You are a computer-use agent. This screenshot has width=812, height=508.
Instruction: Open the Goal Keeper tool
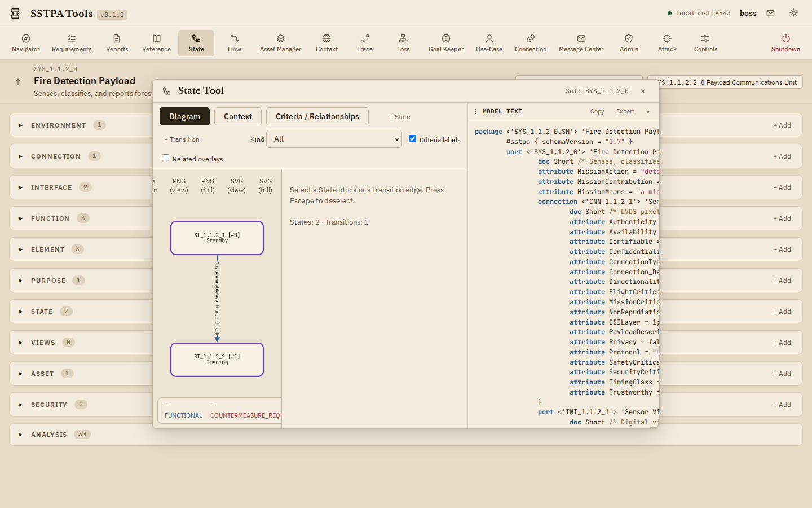446,43
